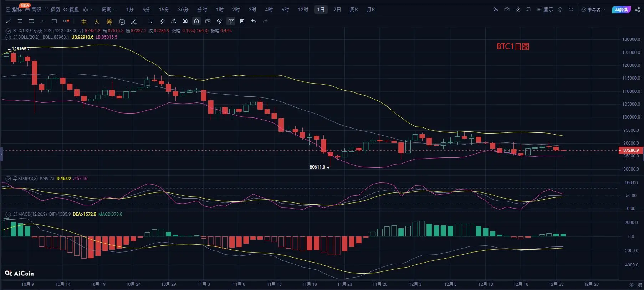Click the pencil edit icon in top bar
The width and height of the screenshot is (644, 290).
click(518, 10)
